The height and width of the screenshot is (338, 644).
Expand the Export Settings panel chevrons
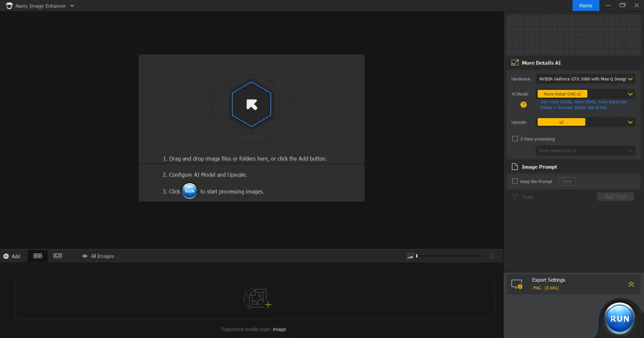pos(631,284)
